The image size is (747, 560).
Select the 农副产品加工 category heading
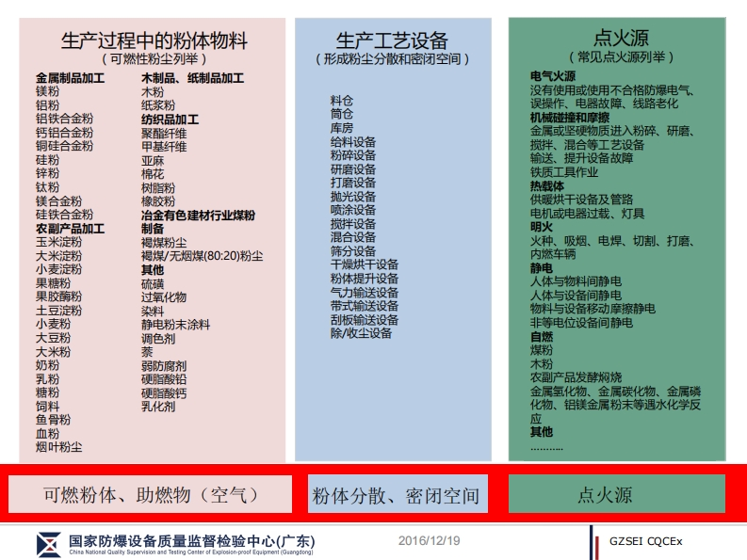pos(71,229)
